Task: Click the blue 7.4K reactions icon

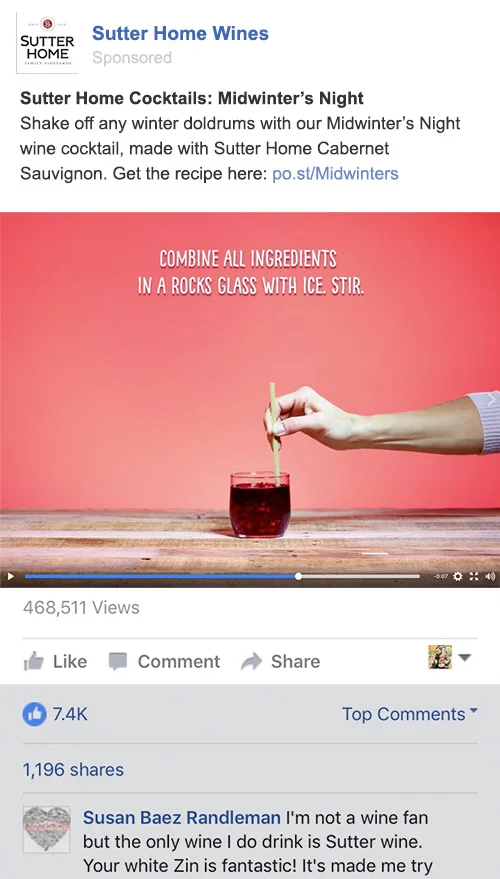Action: [34, 714]
